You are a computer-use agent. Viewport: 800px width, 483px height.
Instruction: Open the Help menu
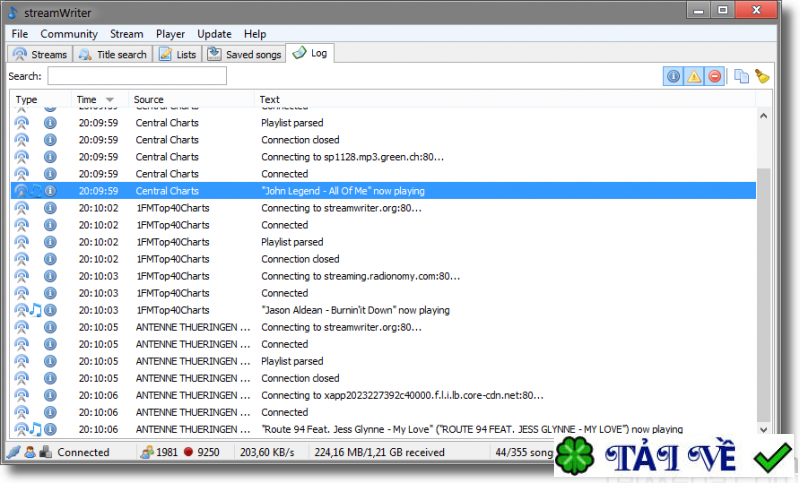point(255,34)
